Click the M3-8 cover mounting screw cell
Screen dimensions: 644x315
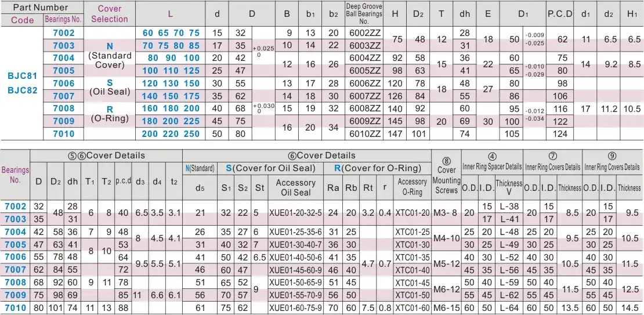click(446, 213)
